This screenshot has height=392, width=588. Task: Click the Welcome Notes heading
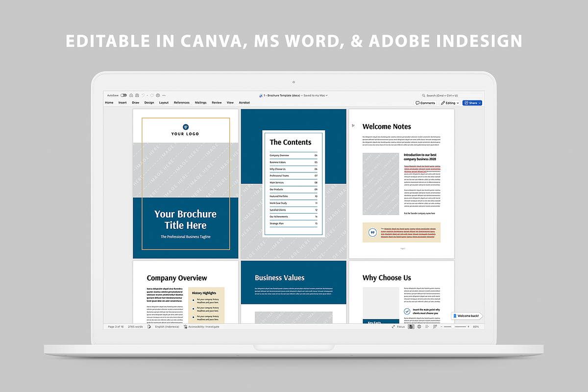click(387, 126)
